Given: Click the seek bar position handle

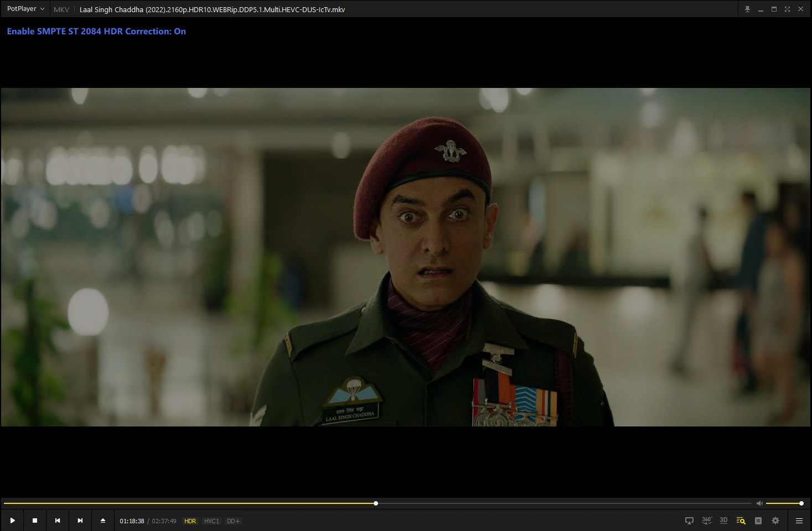Looking at the screenshot, I should (x=376, y=503).
